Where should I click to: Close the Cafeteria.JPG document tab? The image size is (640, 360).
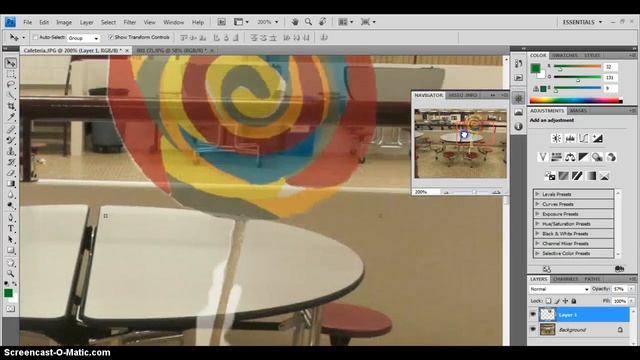coord(127,50)
